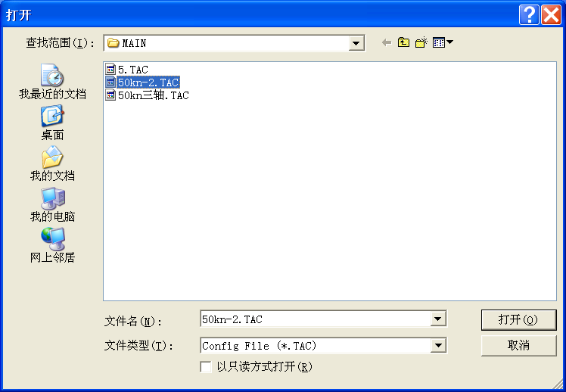Click the file name input field
Screen dimensions: 566x392
pyautogui.click(x=316, y=319)
